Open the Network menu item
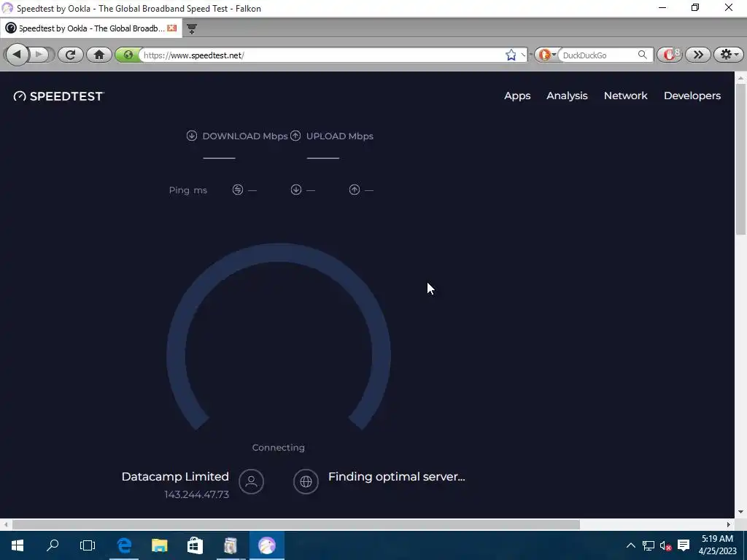The image size is (747, 560). click(625, 96)
